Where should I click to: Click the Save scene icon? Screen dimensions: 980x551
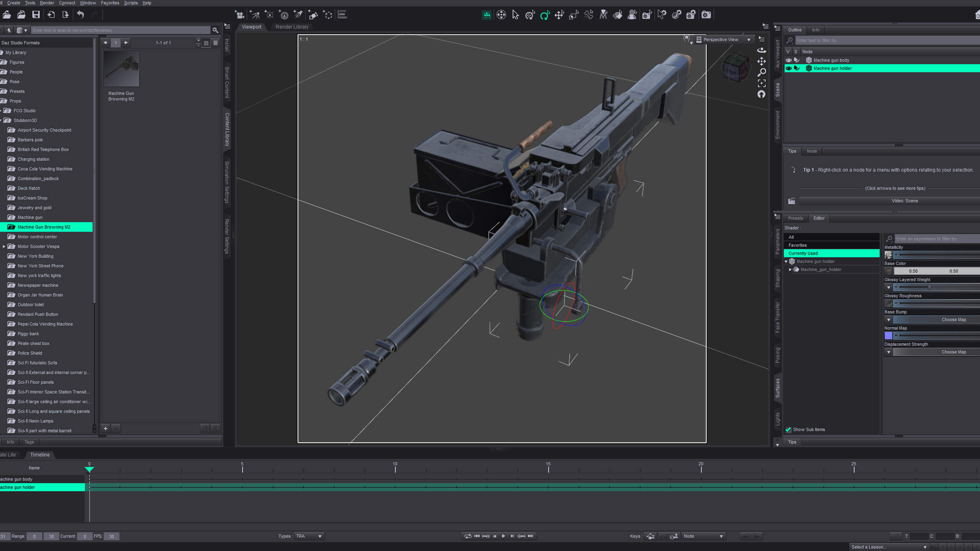[36, 15]
